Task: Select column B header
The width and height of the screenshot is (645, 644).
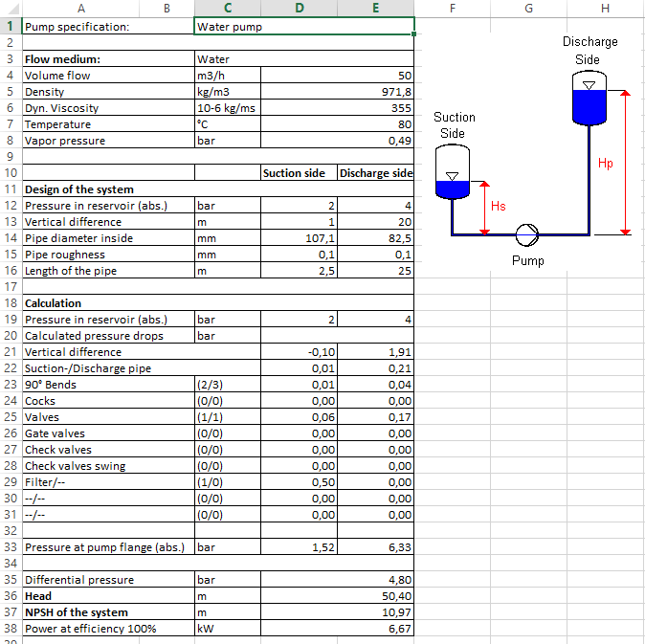Action: [167, 9]
